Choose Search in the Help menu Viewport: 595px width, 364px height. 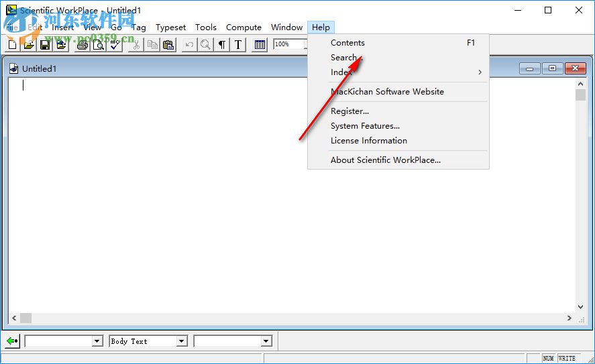tap(398, 57)
